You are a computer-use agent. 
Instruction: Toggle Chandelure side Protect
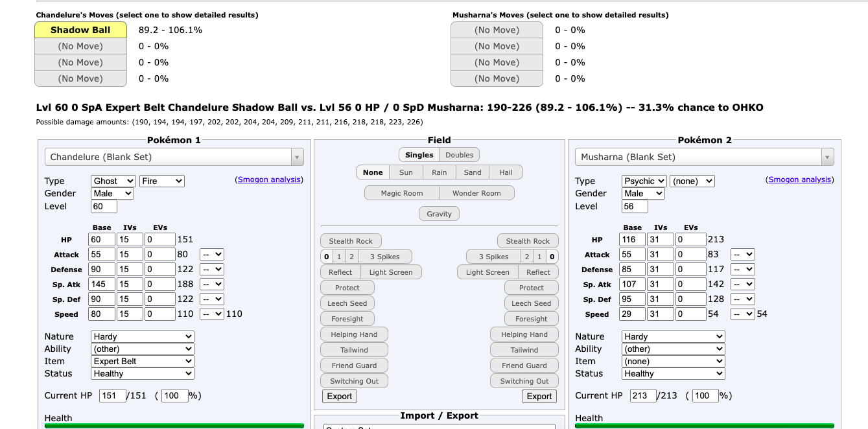point(347,288)
